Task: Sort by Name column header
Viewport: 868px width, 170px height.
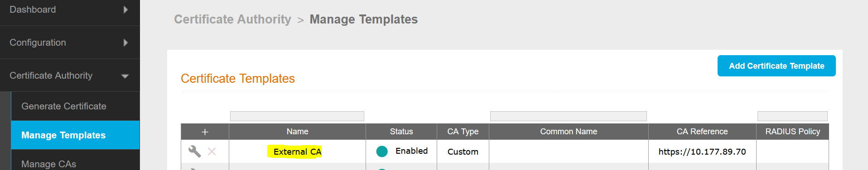Action: click(297, 132)
